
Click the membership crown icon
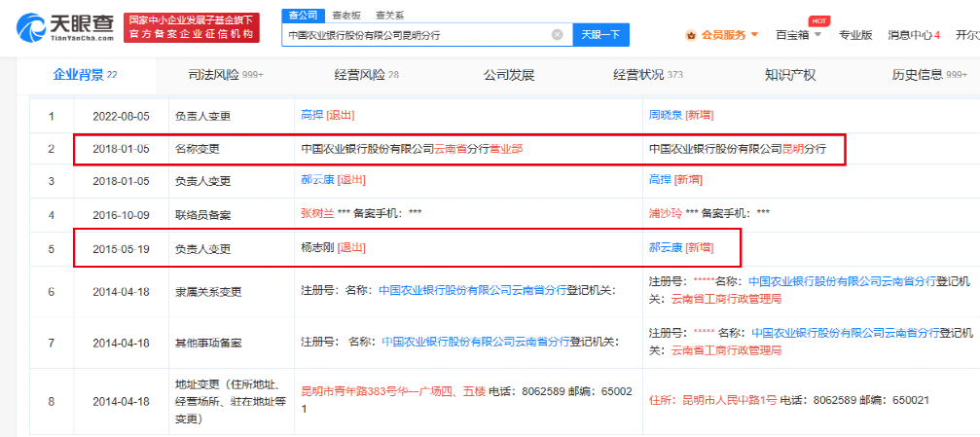(691, 35)
